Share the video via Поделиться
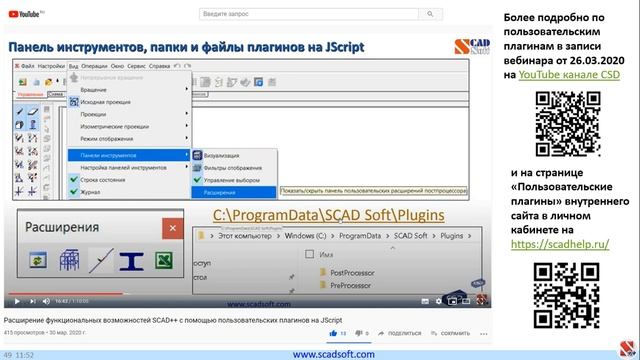The image size is (640, 360). click(400, 333)
